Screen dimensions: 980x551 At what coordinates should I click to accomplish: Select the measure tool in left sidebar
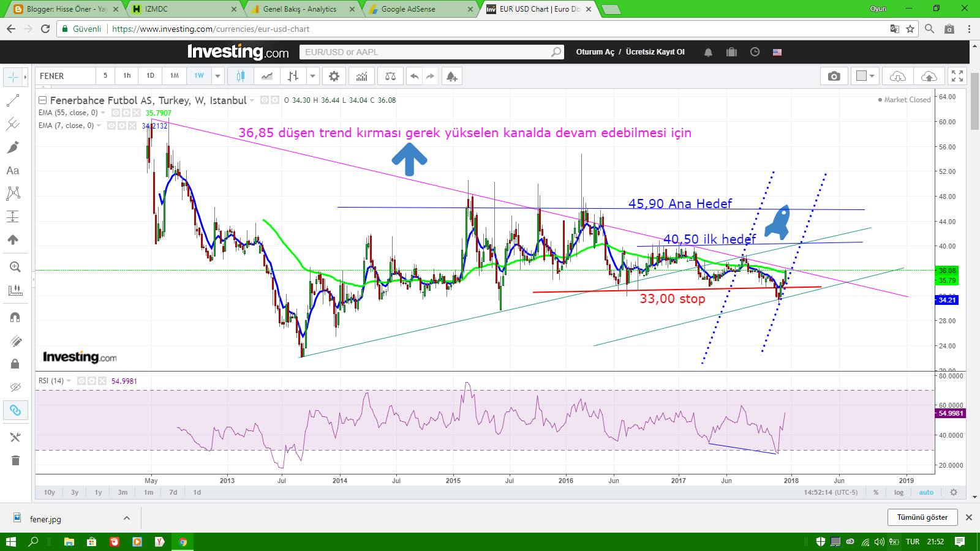tap(15, 291)
